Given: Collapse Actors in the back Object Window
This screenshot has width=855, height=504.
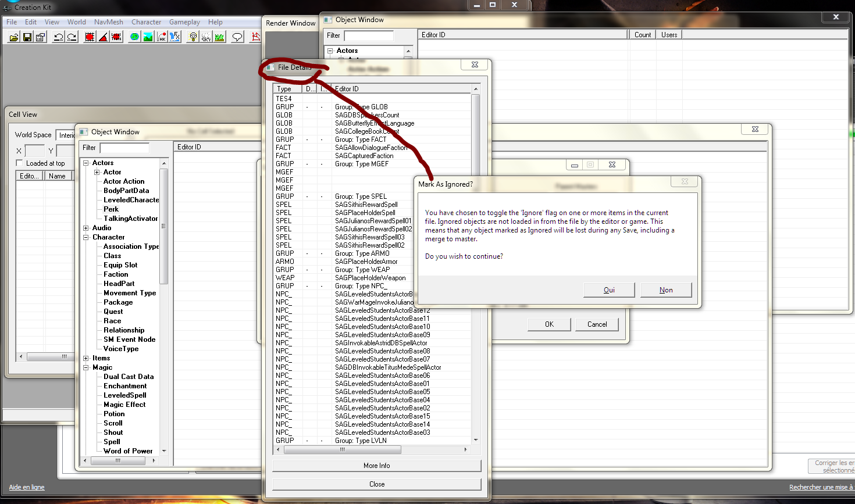Looking at the screenshot, I should click(330, 51).
